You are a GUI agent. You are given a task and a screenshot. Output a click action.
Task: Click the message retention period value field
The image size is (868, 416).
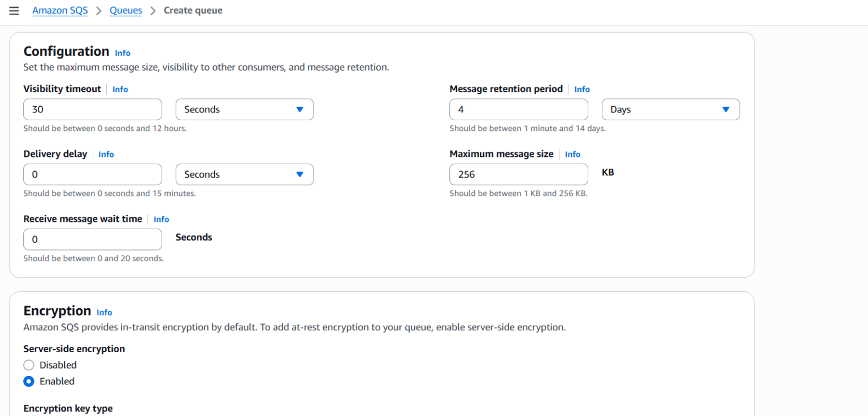(518, 109)
